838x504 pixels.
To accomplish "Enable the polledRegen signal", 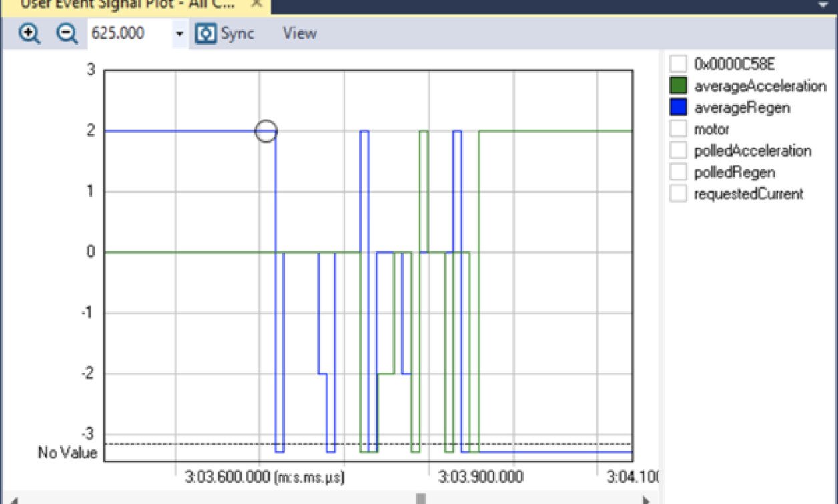I will coord(677,172).
